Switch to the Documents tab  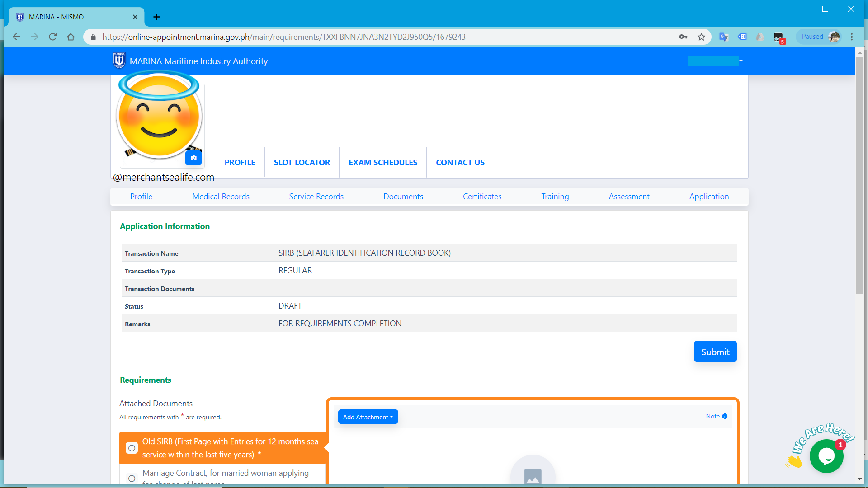point(403,196)
